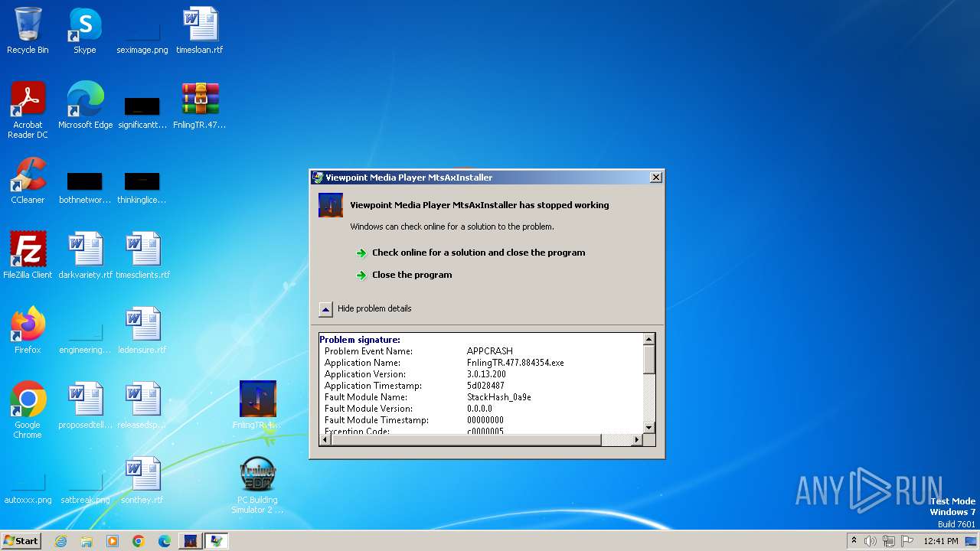Close the Viewpoint Media Player crash dialog
Viewport: 980px width, 551px height.
point(656,178)
